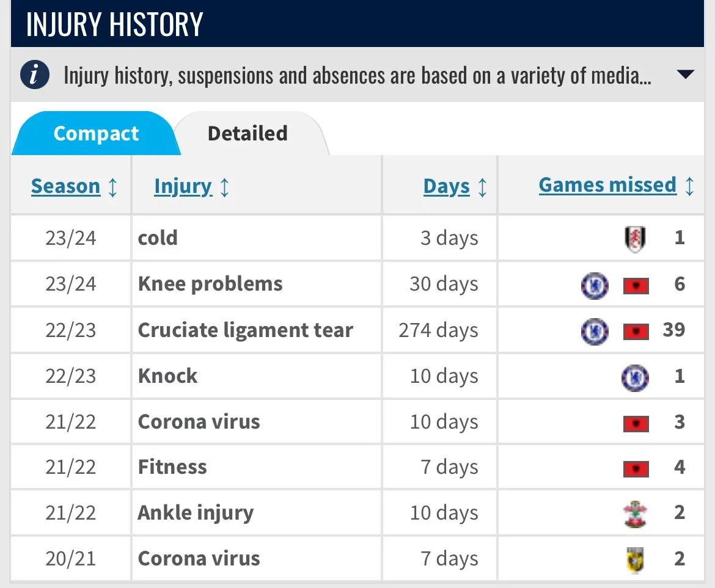Viewport: 715px width, 588px height.
Task: Click Southampton crest in Ankle injury row
Action: [636, 514]
